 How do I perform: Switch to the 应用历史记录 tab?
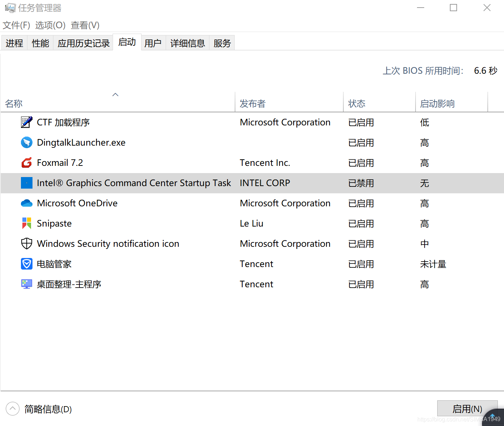(83, 43)
